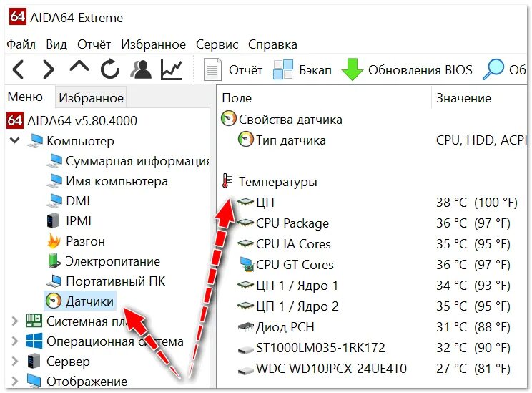Click the green arrow Обновления BIOS icon

(x=353, y=69)
